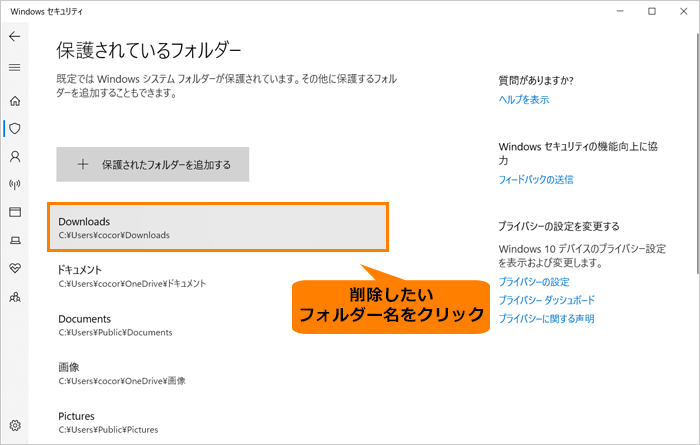Open app and browser control icon

tap(15, 212)
